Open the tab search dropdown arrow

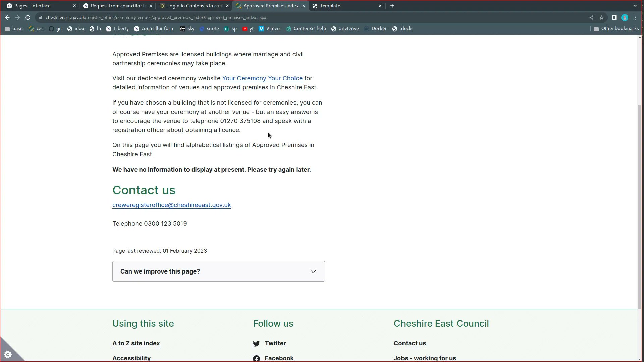pos(635,6)
